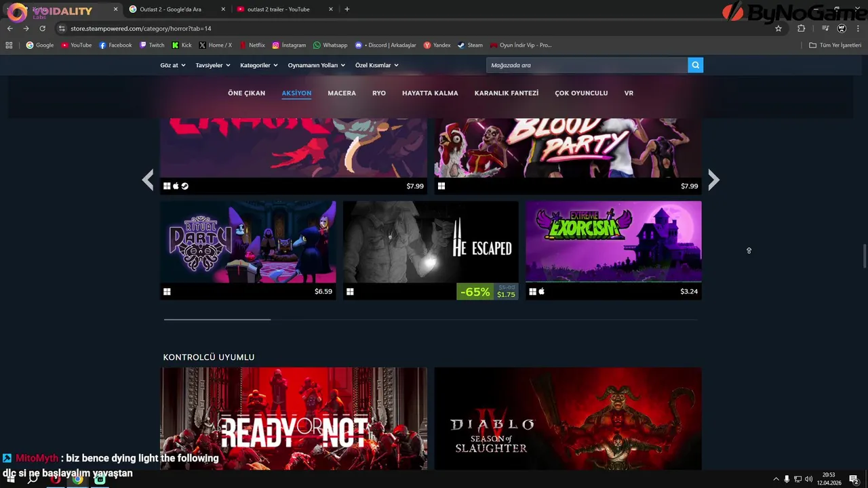Open the Instagram bookmark
This screenshot has height=488, width=868.
(289, 45)
